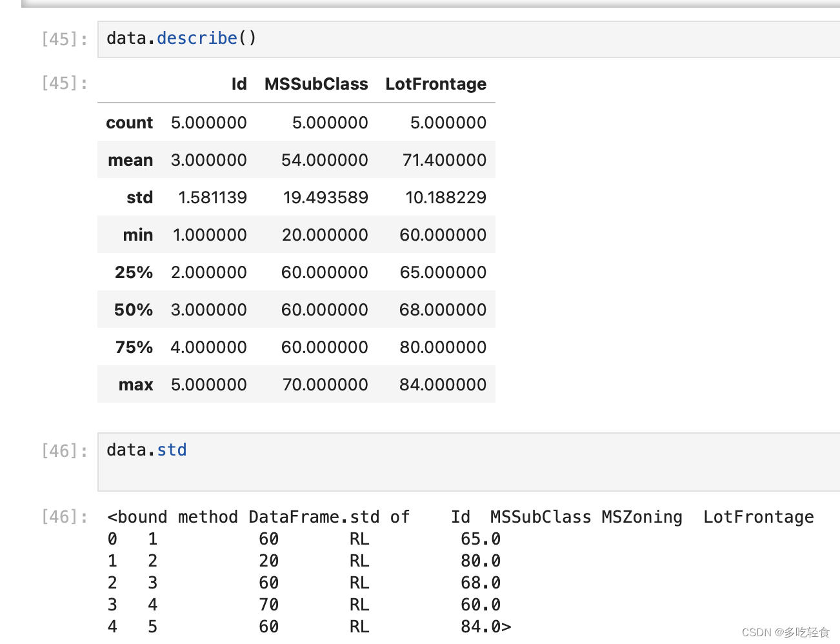Select the input prompt [45] beside data.describe()
The width and height of the screenshot is (840, 644).
(65, 39)
